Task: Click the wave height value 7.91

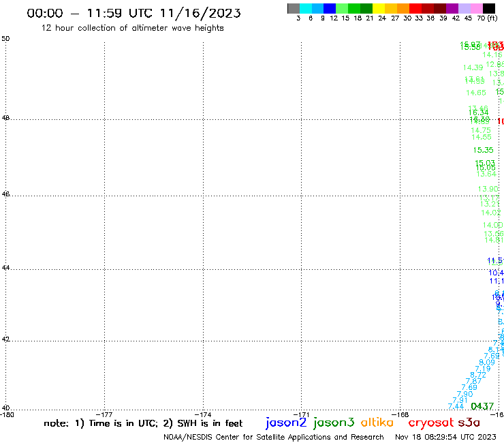Action: click(x=460, y=400)
